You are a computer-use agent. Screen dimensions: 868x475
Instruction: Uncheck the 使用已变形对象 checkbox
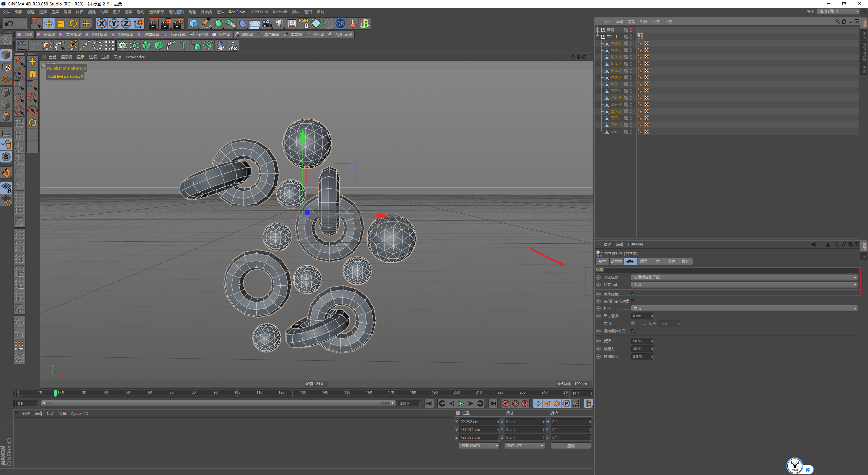click(633, 301)
